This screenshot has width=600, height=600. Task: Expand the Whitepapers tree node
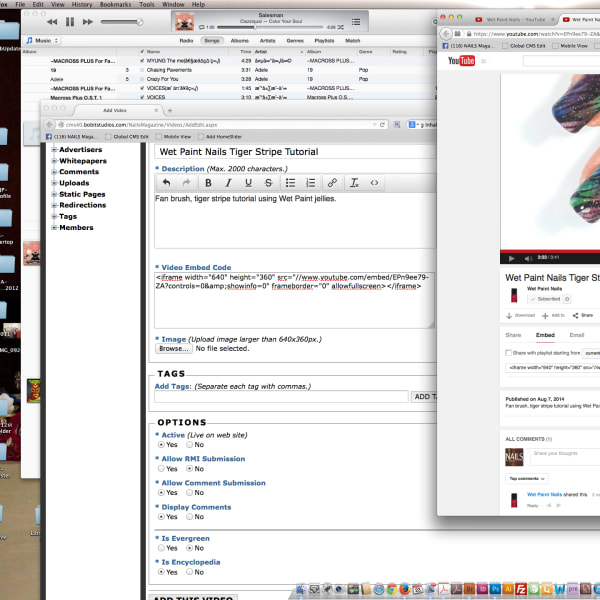pyautogui.click(x=54, y=161)
